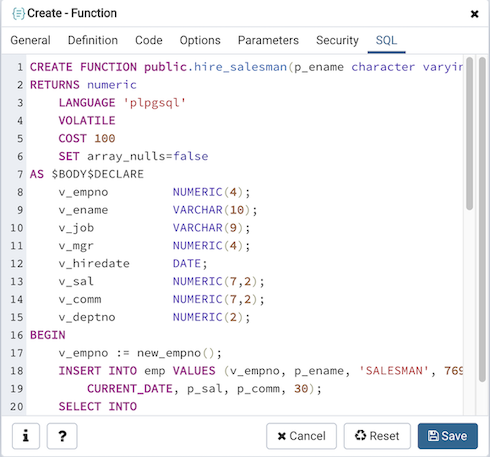Image resolution: width=490 pixels, height=457 pixels.
Task: Cancel the function creation
Action: tap(301, 436)
